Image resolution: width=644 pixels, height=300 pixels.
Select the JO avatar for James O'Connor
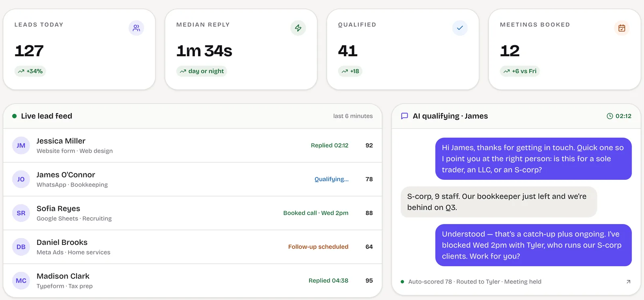tap(21, 179)
